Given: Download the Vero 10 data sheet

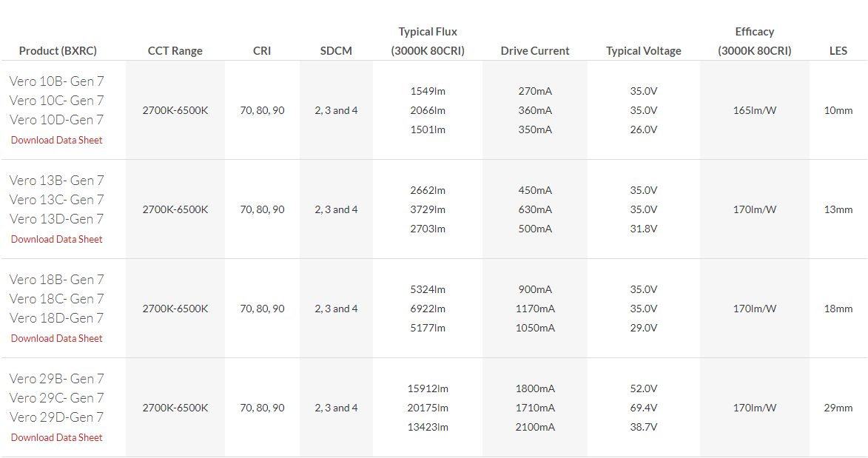Looking at the screenshot, I should [x=57, y=140].
